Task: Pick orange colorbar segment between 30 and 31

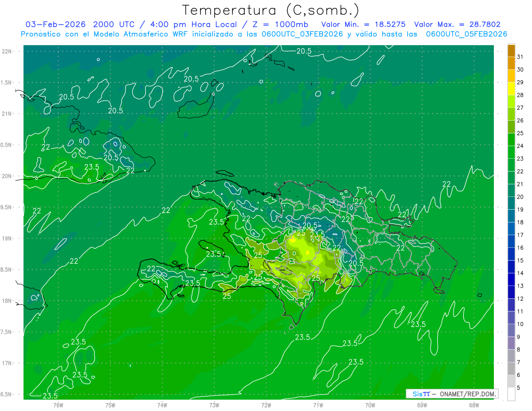Action: pyautogui.click(x=511, y=63)
